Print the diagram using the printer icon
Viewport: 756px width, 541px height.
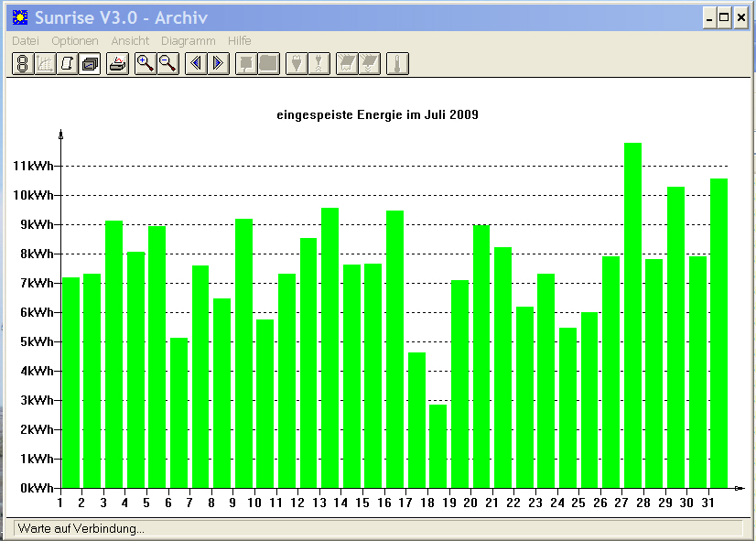click(x=118, y=64)
